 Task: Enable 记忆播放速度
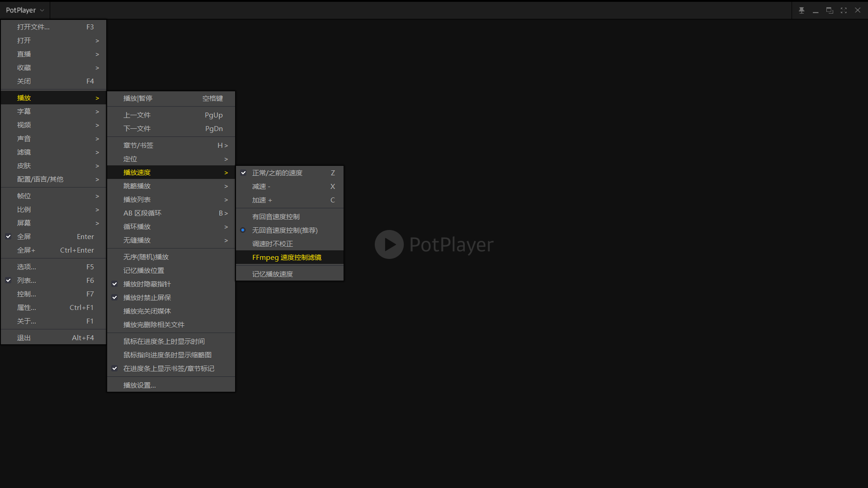pos(290,274)
